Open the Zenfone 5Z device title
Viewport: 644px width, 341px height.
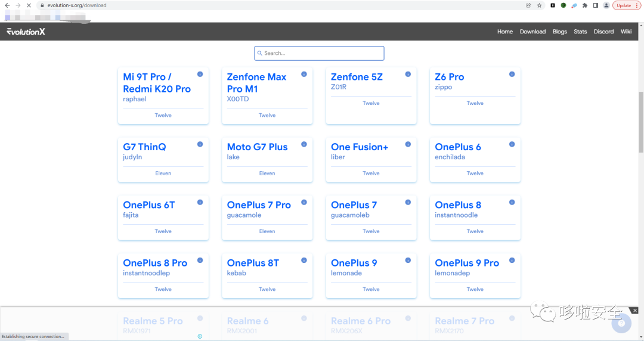click(357, 77)
